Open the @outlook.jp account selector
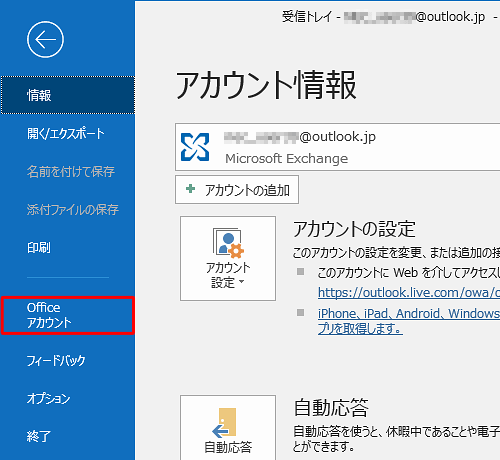 point(337,147)
